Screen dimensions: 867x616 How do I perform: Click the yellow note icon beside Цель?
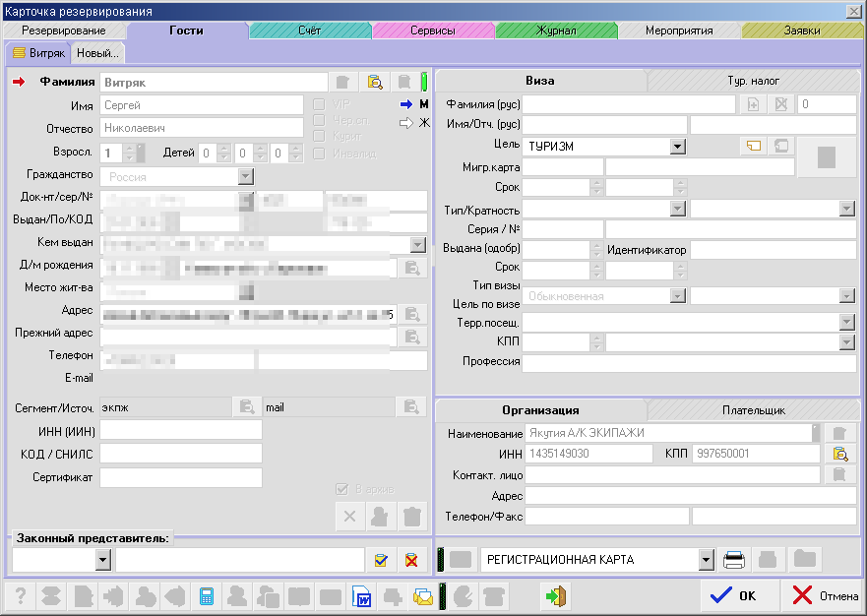(754, 146)
